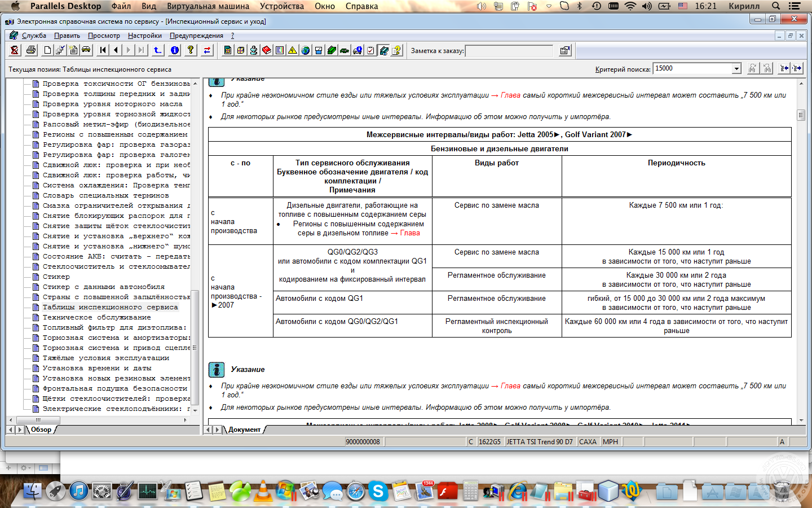Select tree item Словарь специальных терминов

105,196
